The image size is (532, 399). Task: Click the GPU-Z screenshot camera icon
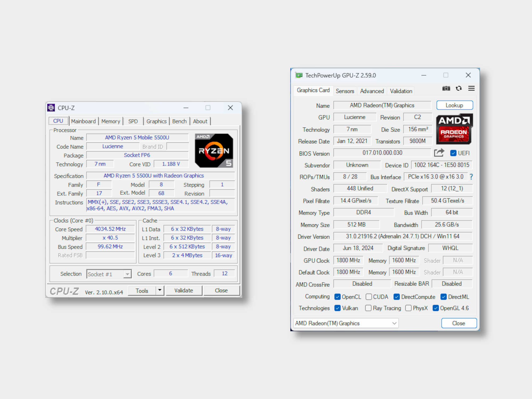pyautogui.click(x=446, y=88)
